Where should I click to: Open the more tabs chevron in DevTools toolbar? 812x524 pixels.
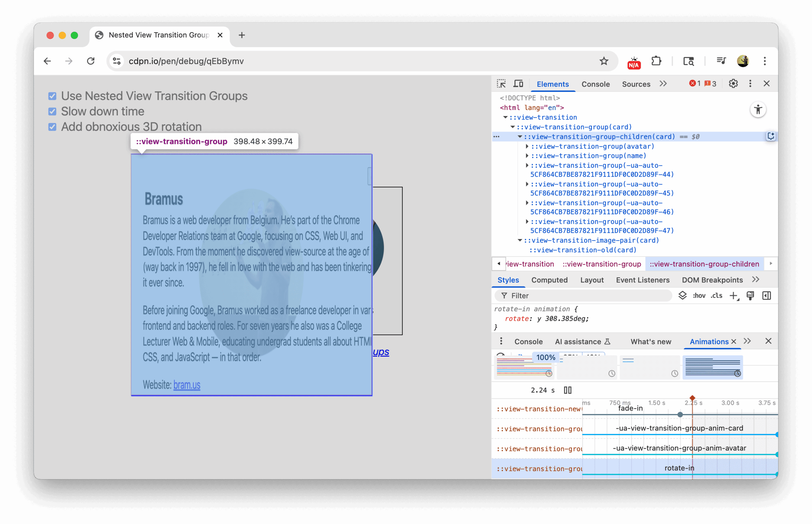tap(663, 84)
